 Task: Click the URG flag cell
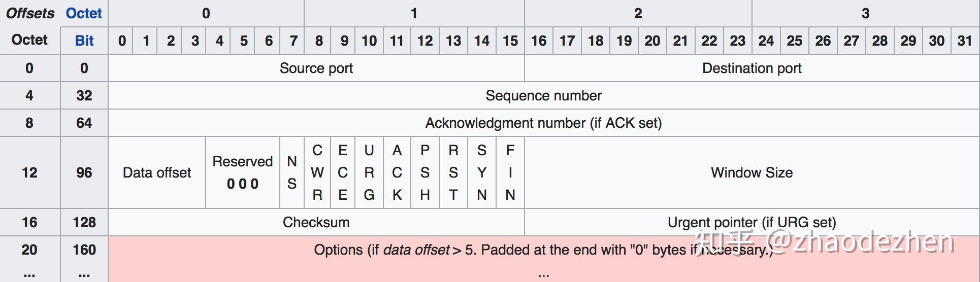[x=369, y=173]
